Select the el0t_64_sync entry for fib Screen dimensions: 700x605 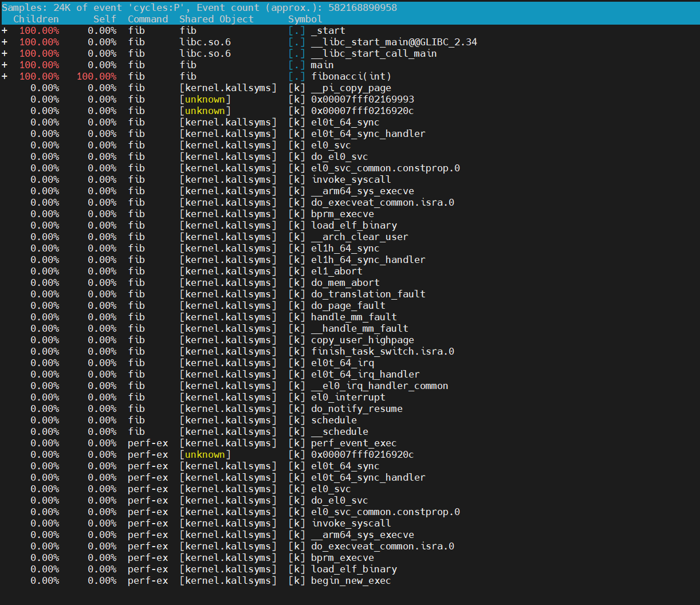344,122
